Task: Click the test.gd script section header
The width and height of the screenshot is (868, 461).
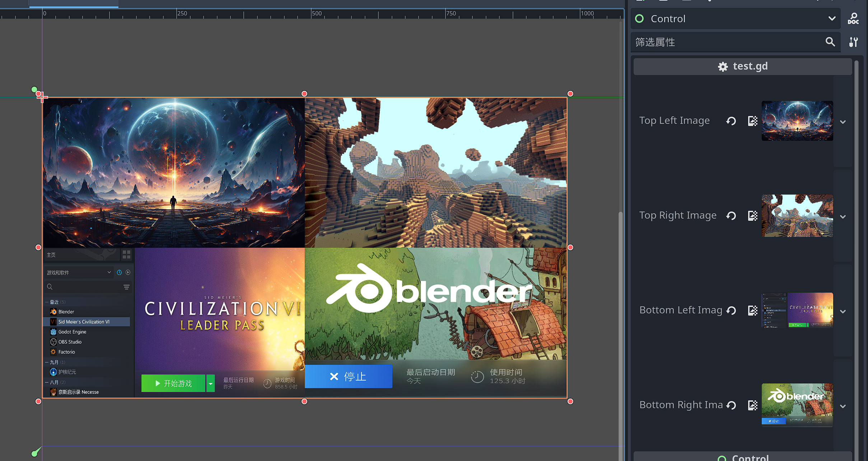Action: pos(742,66)
